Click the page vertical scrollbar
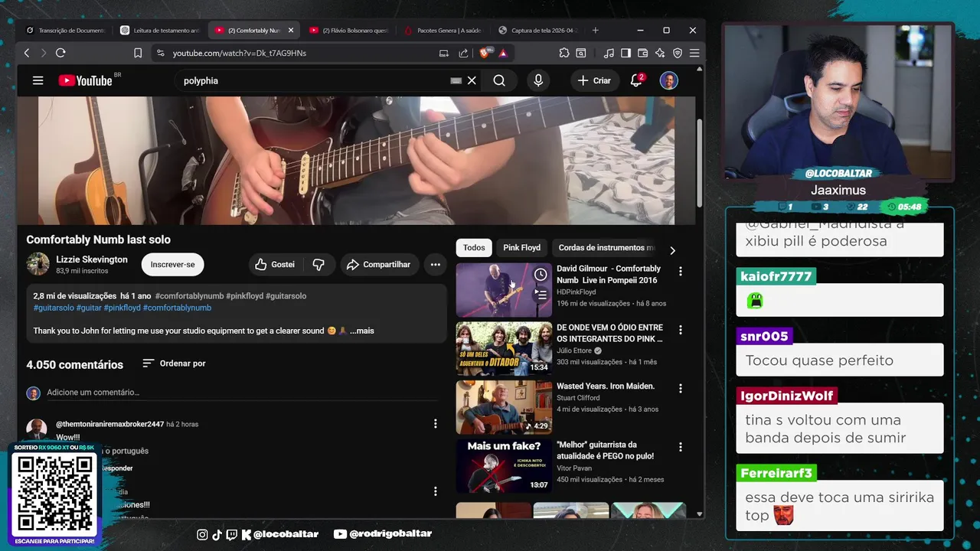This screenshot has width=980, height=551. click(699, 162)
